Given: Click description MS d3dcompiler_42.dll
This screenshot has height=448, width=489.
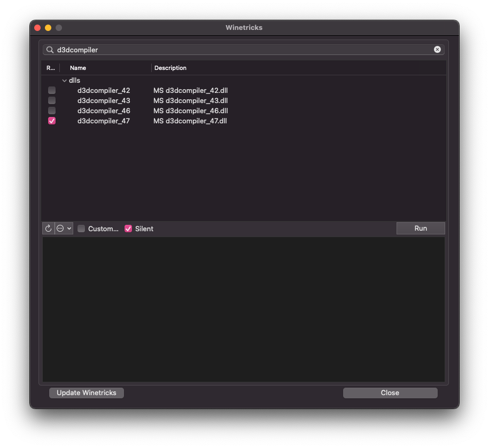Looking at the screenshot, I should tap(191, 90).
